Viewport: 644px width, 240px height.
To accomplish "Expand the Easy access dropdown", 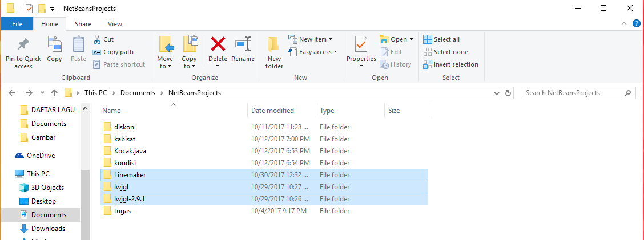I will tap(335, 52).
